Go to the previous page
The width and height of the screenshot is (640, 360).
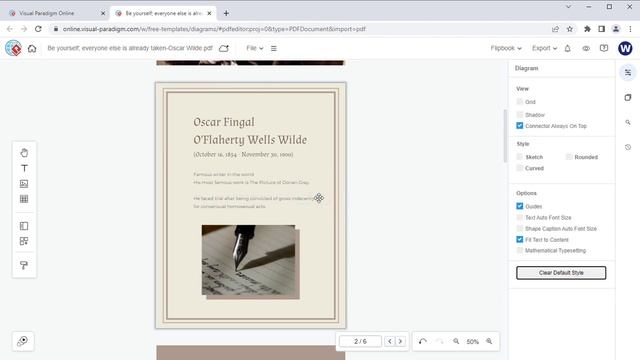(x=390, y=341)
